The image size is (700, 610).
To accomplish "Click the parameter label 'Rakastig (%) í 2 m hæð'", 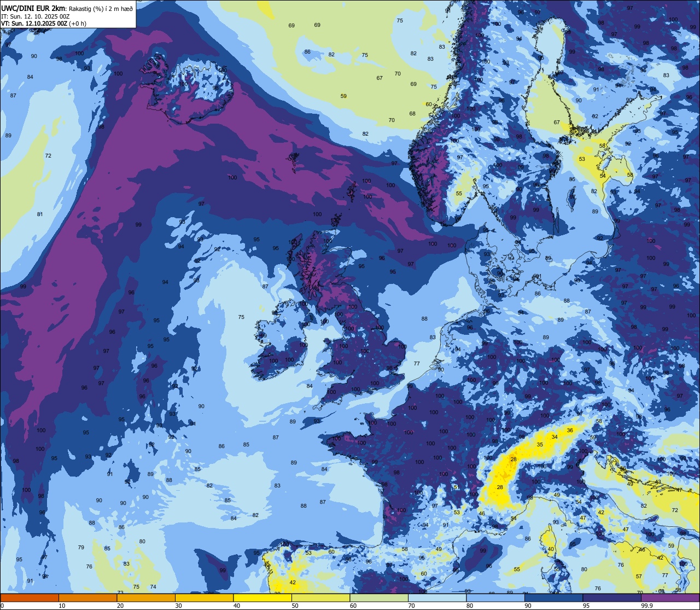I will [101, 9].
